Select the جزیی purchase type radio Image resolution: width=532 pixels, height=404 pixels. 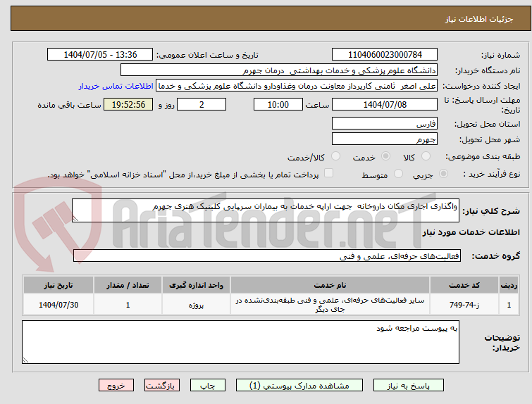[443, 174]
